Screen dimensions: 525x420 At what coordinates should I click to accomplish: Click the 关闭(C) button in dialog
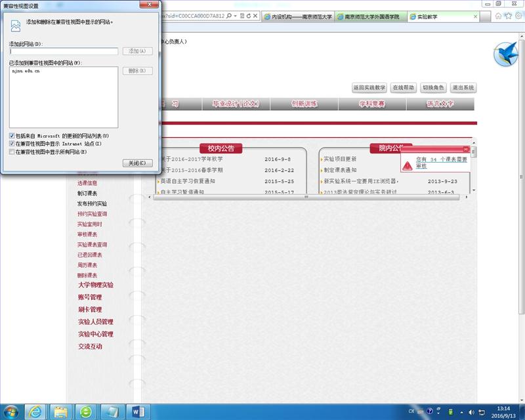(138, 163)
